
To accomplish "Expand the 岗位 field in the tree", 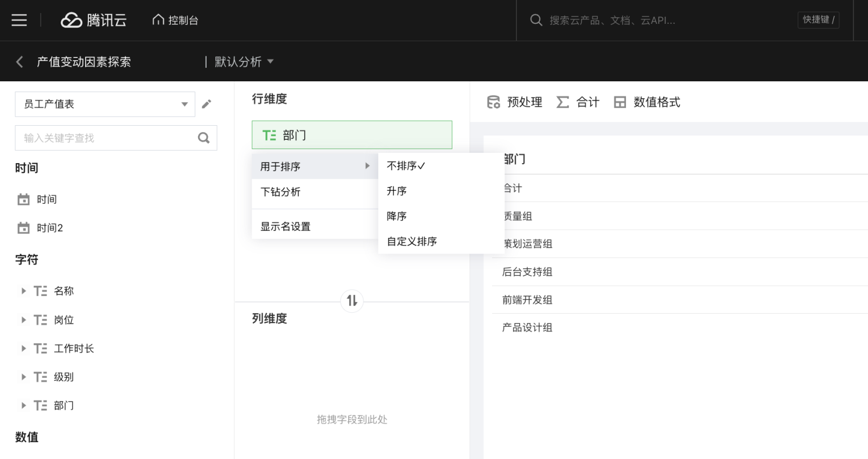I will [x=23, y=320].
